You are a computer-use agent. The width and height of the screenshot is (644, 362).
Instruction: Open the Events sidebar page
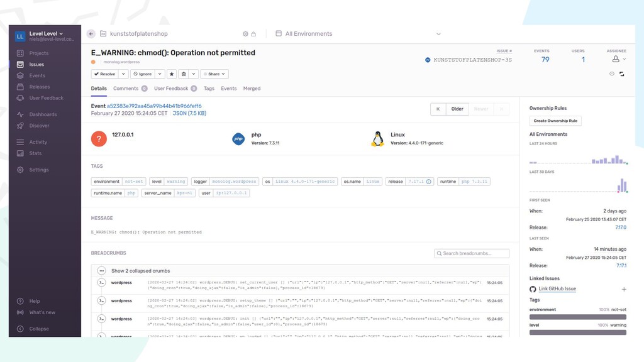coord(37,75)
